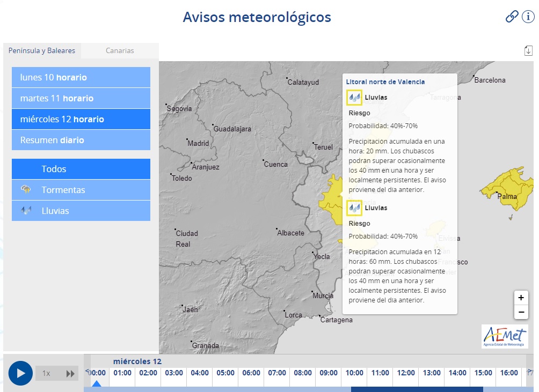Filter warnings by Tormentas

pos(81,190)
